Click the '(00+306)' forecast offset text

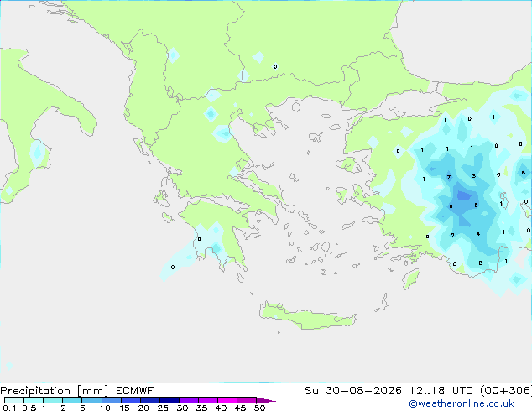506,390
